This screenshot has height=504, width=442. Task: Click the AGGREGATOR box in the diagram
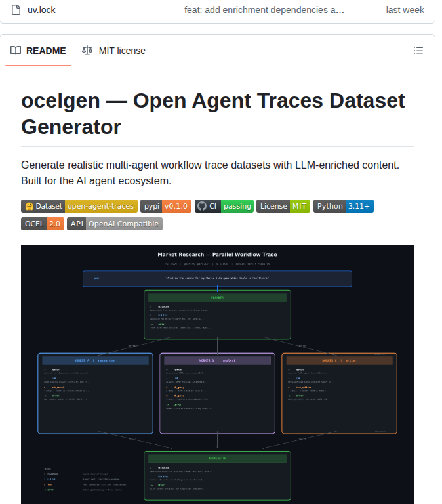(x=217, y=476)
